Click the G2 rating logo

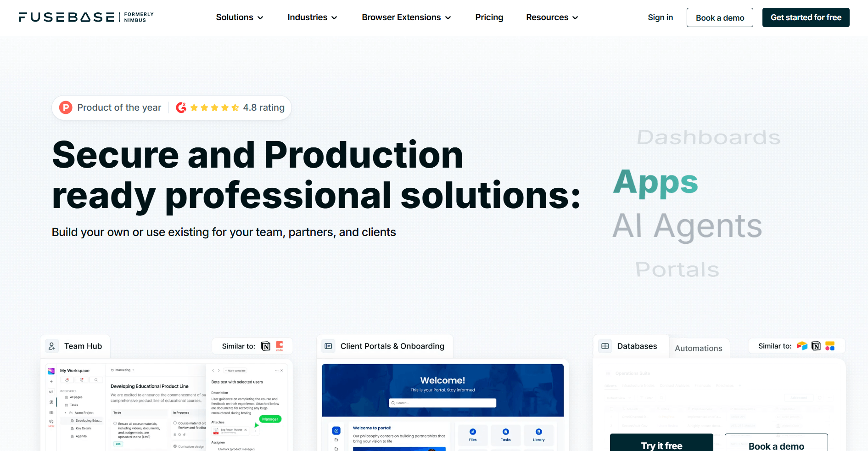[x=181, y=107]
